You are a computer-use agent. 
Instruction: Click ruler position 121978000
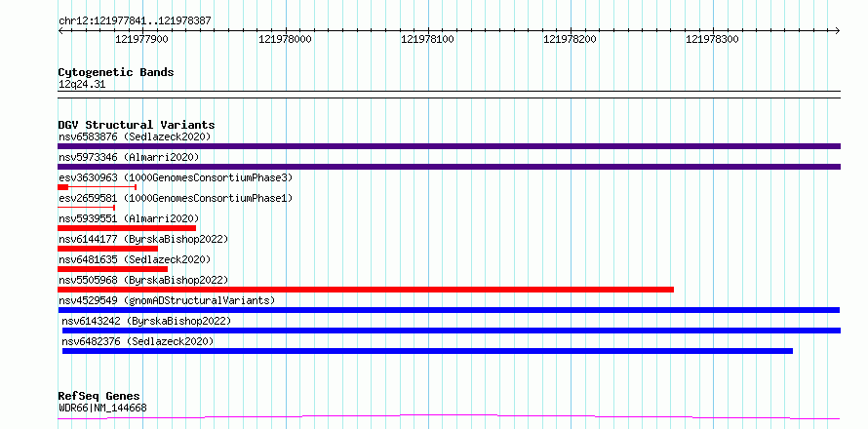(285, 39)
